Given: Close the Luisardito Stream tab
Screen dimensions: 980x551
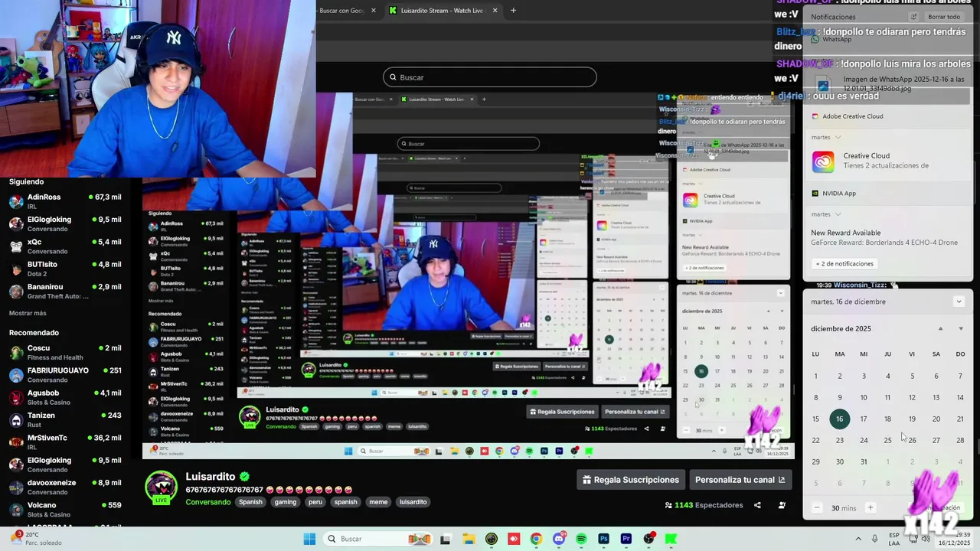Looking at the screenshot, I should coord(495,11).
